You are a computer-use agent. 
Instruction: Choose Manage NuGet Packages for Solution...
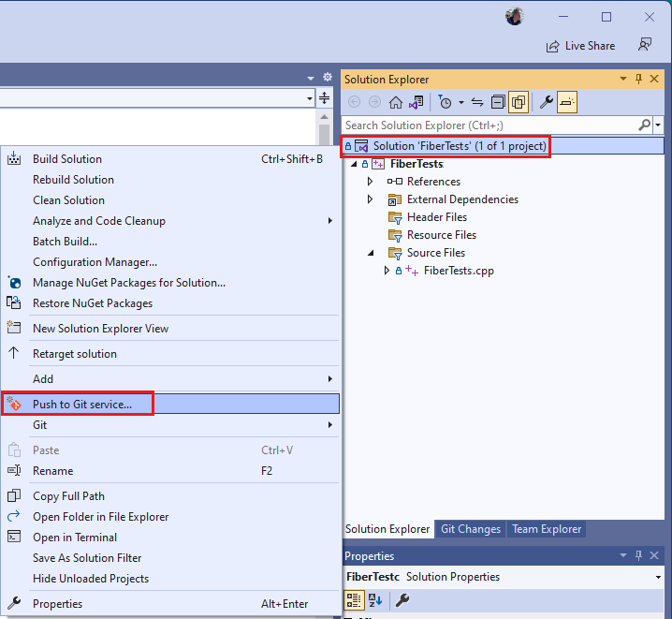(x=170, y=283)
